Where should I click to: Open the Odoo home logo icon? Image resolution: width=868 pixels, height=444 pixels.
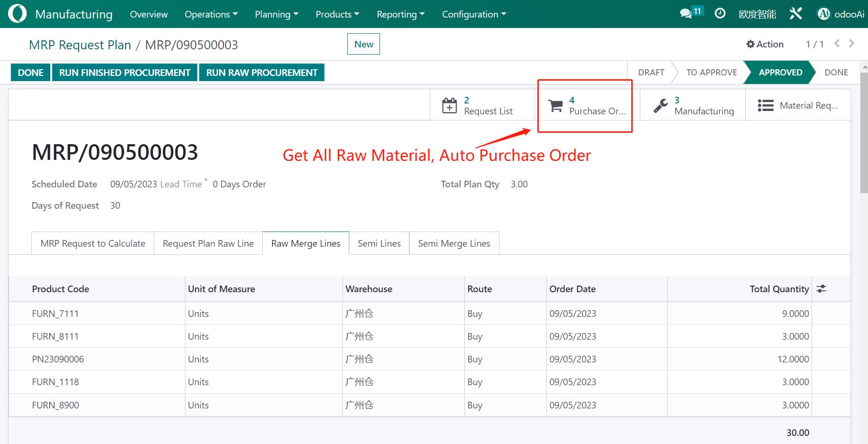[x=18, y=14]
